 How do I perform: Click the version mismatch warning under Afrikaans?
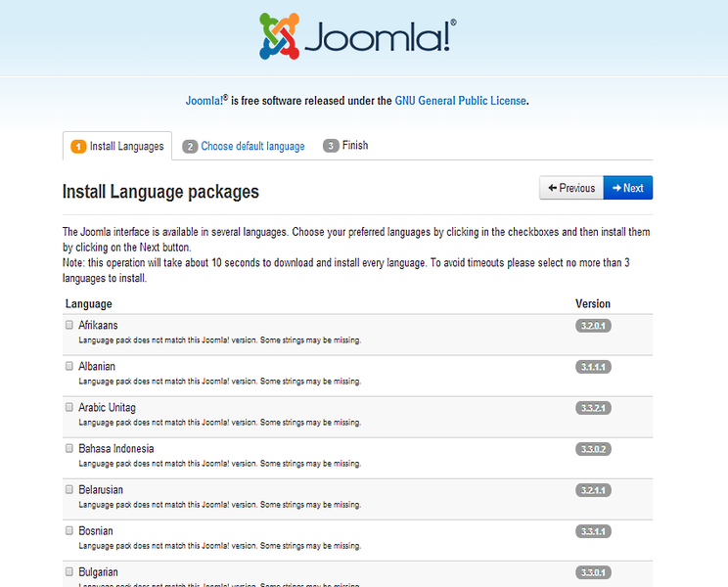point(219,340)
